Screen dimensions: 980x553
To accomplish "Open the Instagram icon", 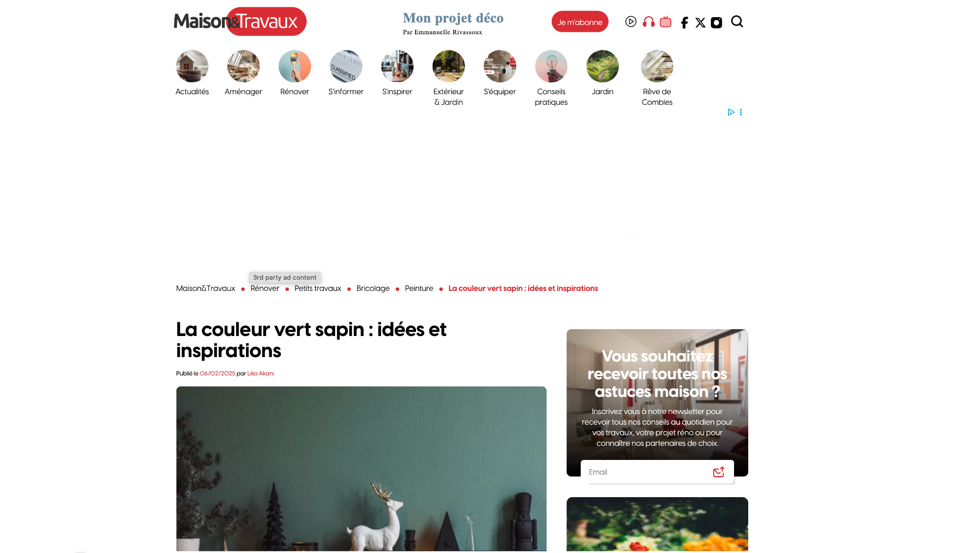I will (716, 23).
